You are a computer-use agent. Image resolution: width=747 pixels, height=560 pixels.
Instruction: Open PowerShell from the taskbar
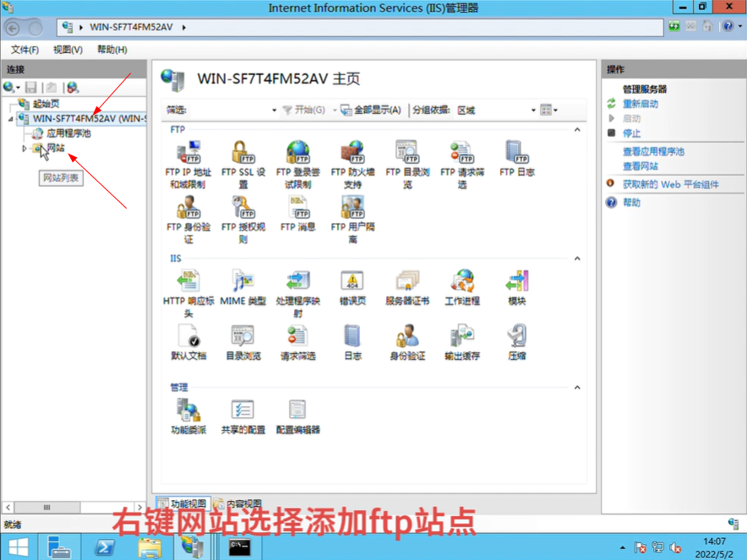tap(105, 547)
